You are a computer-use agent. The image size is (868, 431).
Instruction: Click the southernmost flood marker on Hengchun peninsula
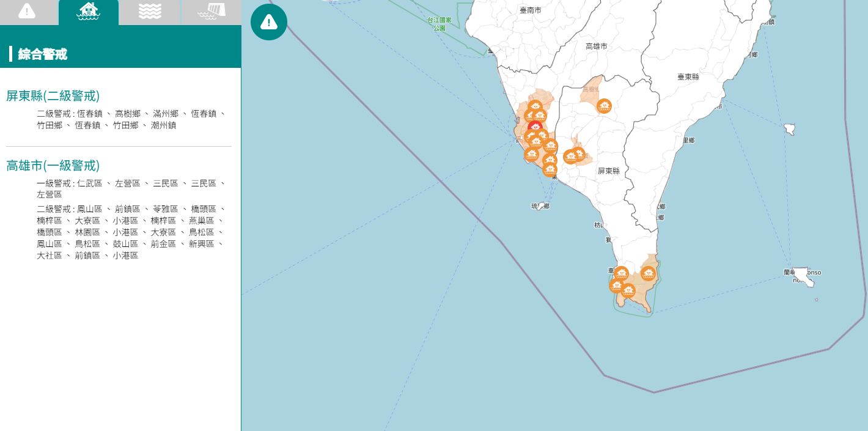628,290
